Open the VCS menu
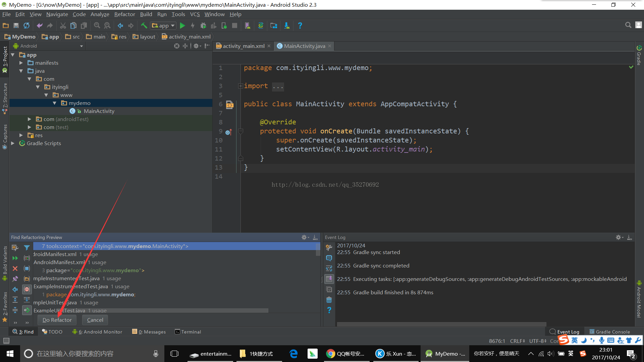 (195, 14)
